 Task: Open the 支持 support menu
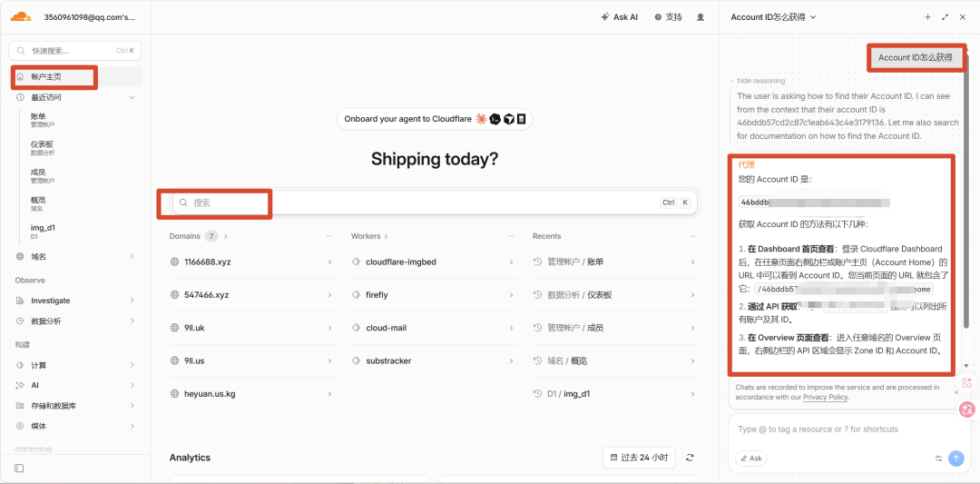[x=668, y=17]
